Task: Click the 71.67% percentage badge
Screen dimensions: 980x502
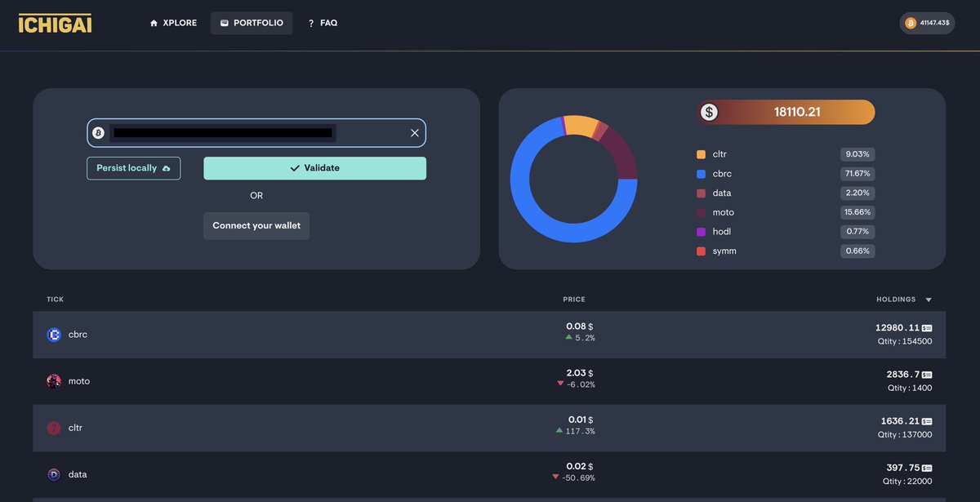Action: point(857,174)
